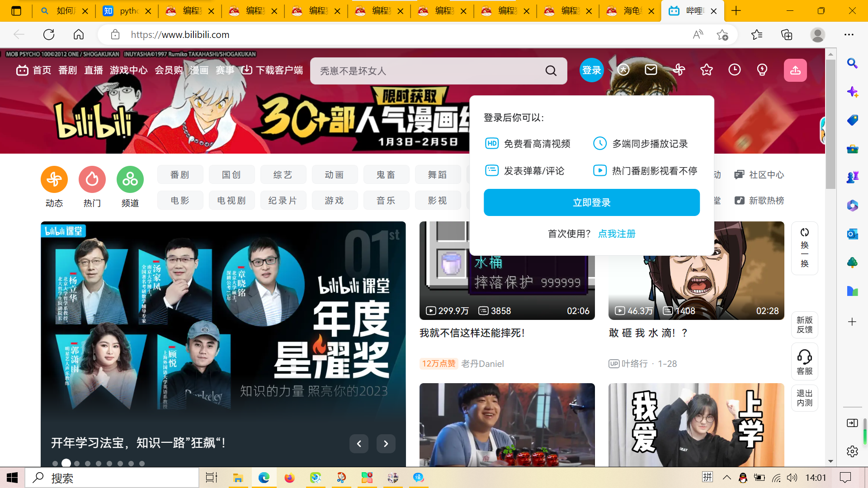Open 会员购 in the top navigation
The height and width of the screenshot is (488, 868).
pyautogui.click(x=169, y=70)
